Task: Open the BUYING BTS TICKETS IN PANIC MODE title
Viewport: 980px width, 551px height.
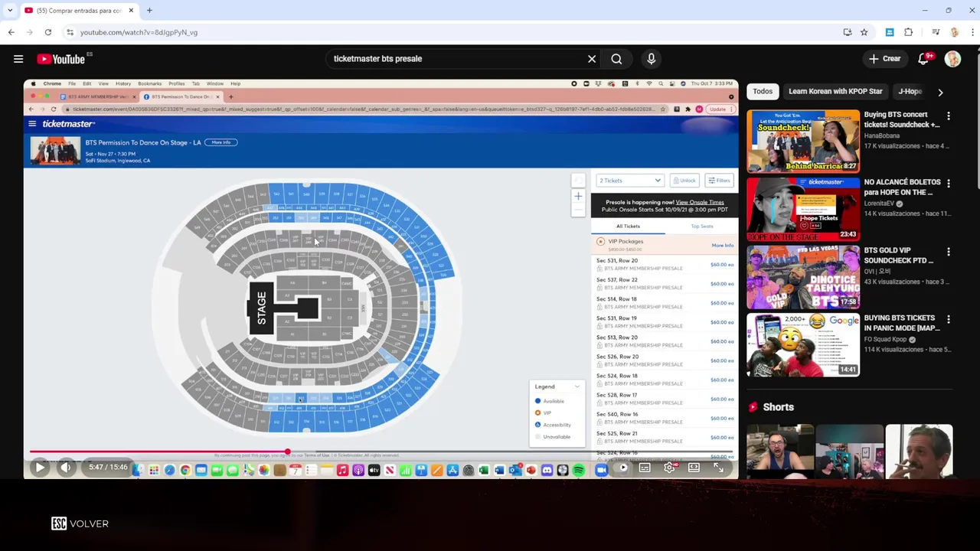Action: point(902,323)
